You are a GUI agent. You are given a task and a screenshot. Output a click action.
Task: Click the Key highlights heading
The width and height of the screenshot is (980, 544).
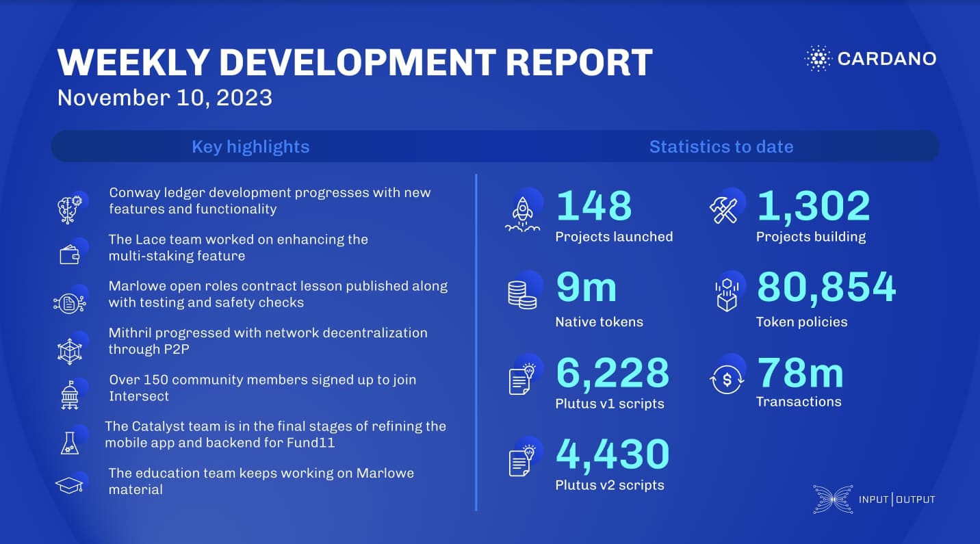coord(250,146)
